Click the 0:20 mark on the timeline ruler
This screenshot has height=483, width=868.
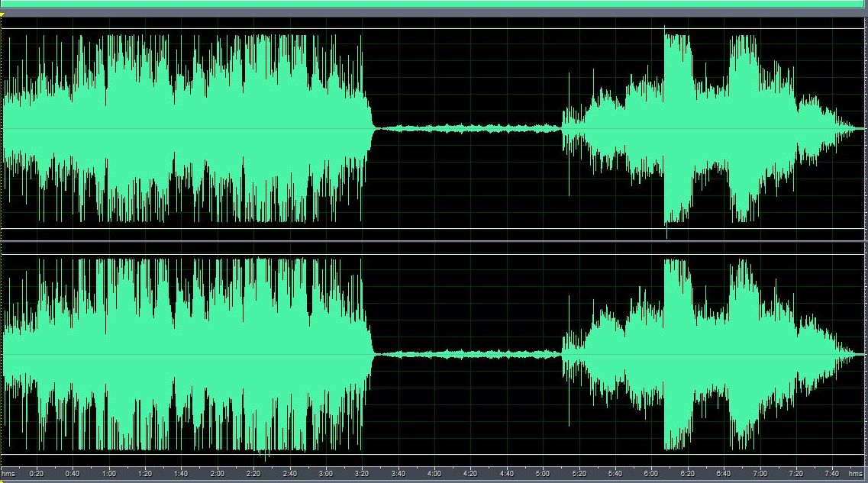click(x=36, y=472)
